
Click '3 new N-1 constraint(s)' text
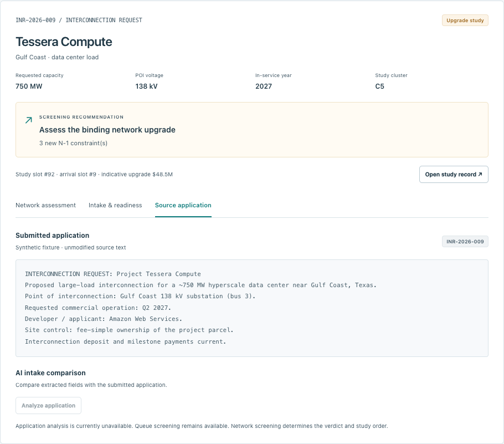point(73,143)
